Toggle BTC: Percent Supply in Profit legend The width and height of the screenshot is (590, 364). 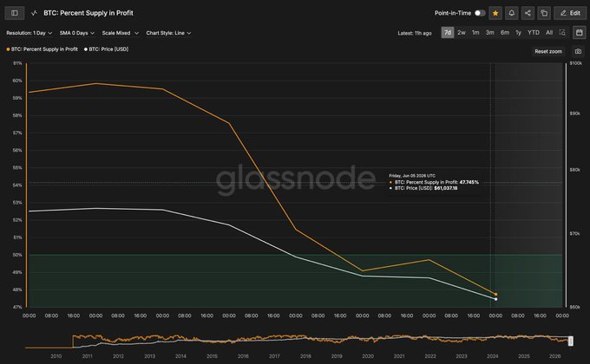point(43,49)
